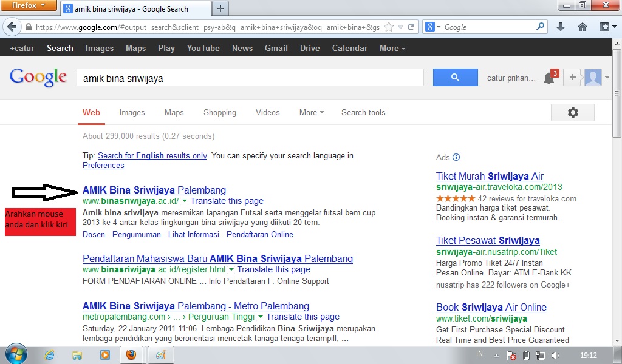Open the Downloads arrow icon
Screen dimensions: 622x364
pyautogui.click(x=561, y=27)
